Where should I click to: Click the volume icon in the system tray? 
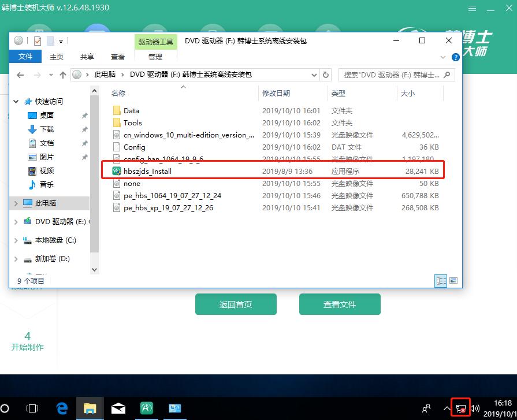(x=475, y=408)
